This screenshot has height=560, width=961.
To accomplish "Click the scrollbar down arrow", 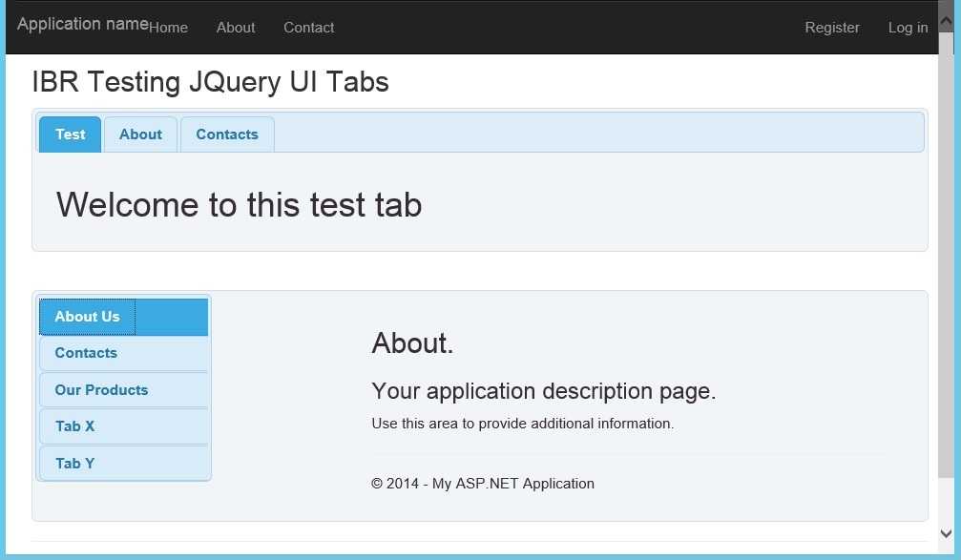I will [x=947, y=533].
